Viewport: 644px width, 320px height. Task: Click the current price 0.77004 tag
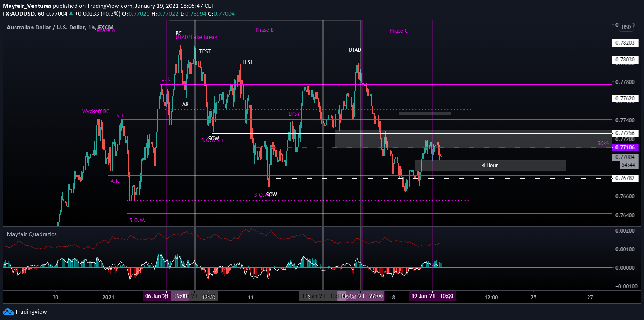(625, 157)
